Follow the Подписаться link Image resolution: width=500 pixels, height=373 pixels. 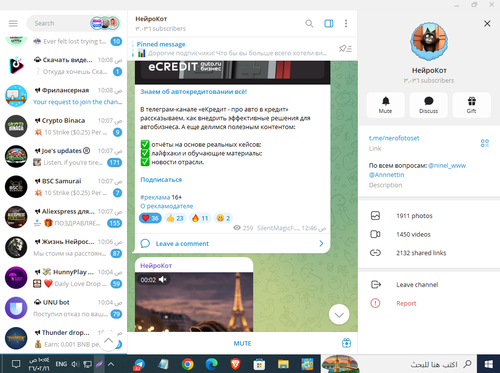point(161,180)
